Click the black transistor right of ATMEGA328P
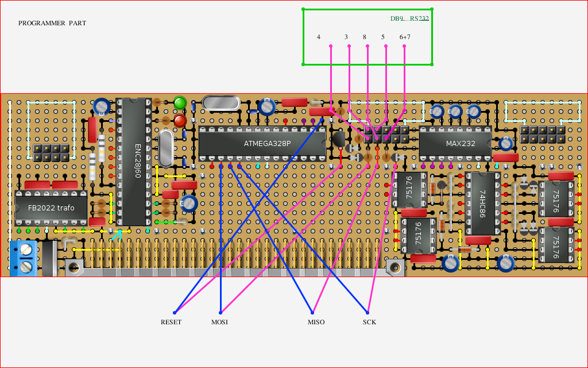 coord(339,139)
